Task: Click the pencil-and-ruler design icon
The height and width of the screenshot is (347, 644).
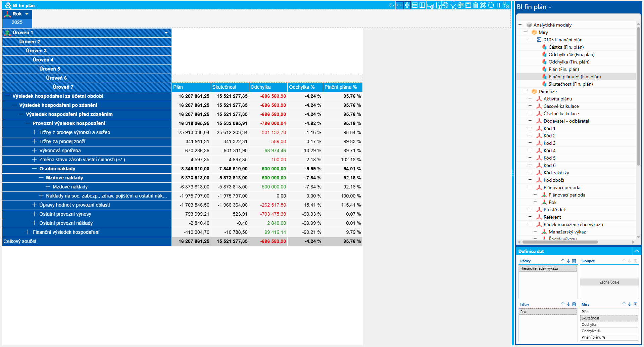Action: tap(483, 5)
